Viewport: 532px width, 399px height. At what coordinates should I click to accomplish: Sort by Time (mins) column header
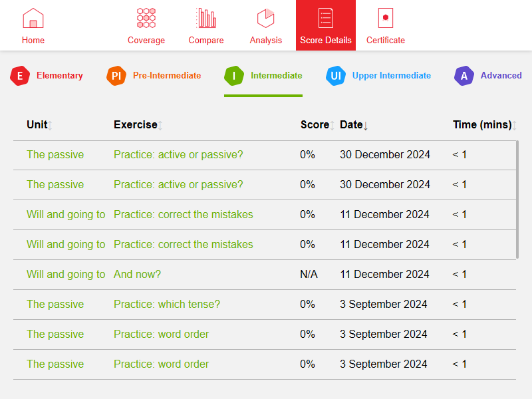(x=483, y=125)
